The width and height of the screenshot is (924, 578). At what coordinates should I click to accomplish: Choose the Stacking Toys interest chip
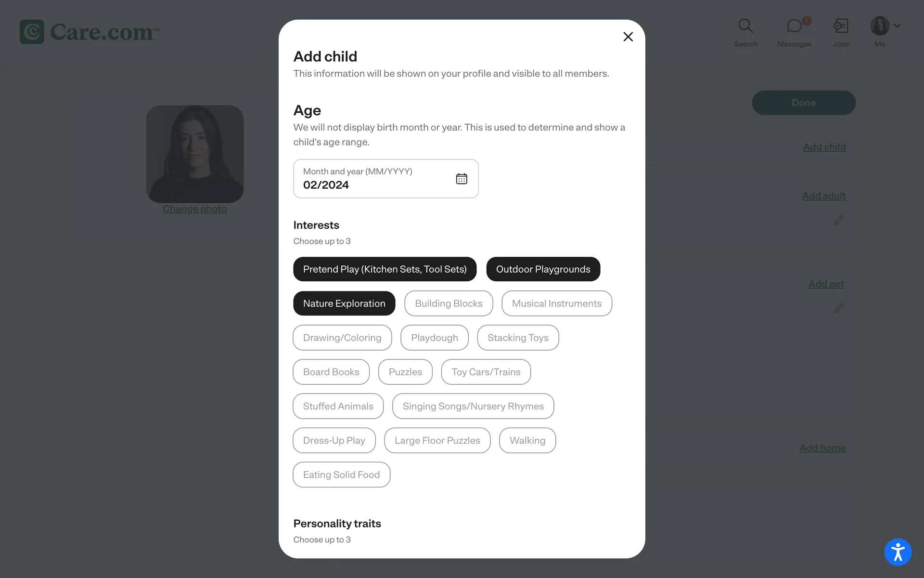[518, 338]
